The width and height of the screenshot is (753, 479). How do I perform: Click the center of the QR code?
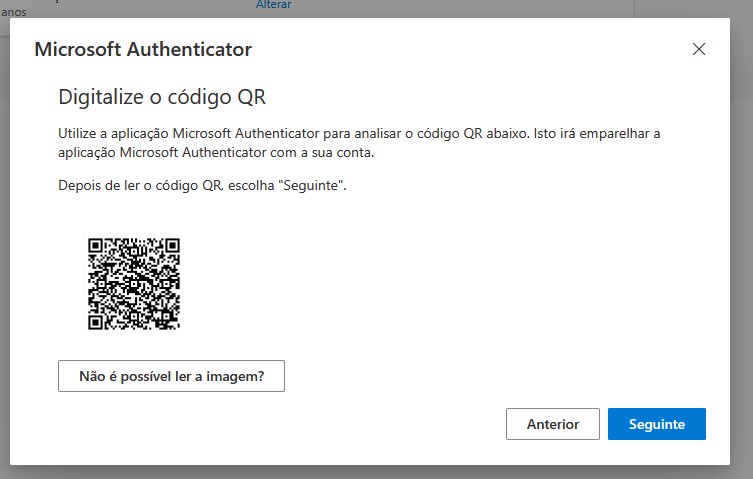[134, 283]
